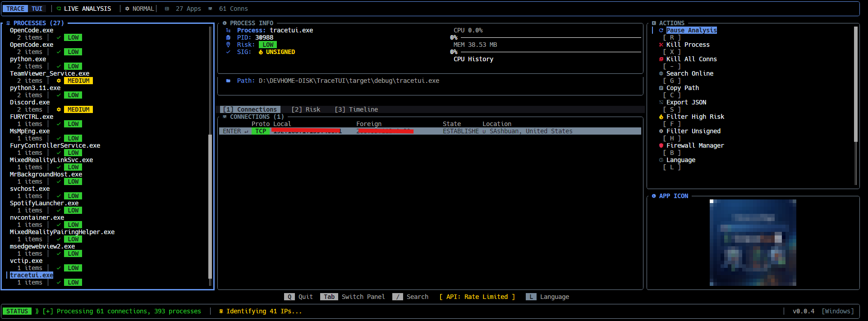Viewport: 868px width, 321px height.
Task: Click the Search Online globe icon
Action: pyautogui.click(x=661, y=74)
